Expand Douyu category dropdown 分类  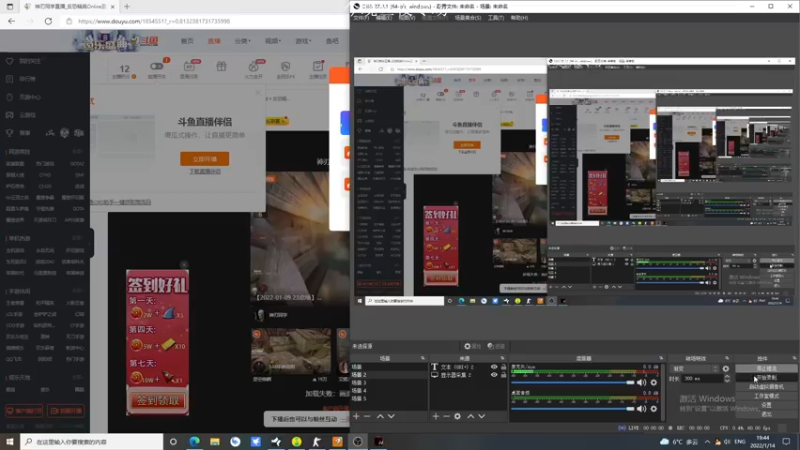tap(242, 41)
